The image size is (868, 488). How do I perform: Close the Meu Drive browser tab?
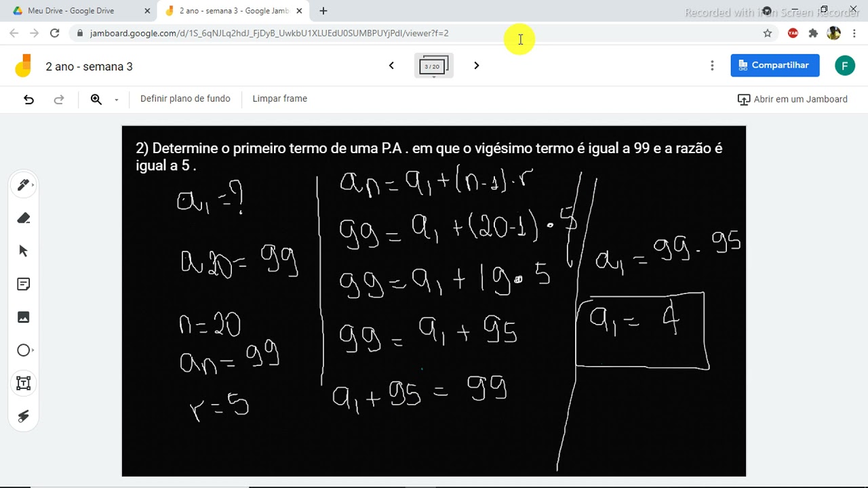click(147, 11)
